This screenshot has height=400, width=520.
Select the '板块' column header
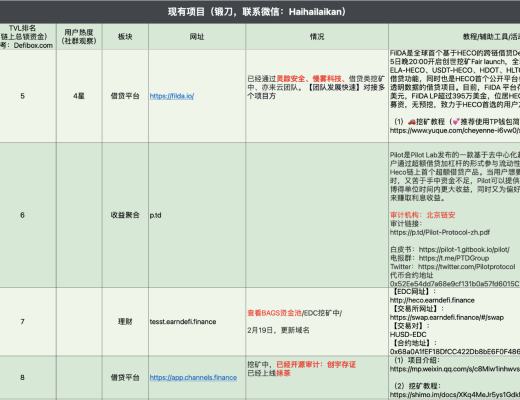125,37
